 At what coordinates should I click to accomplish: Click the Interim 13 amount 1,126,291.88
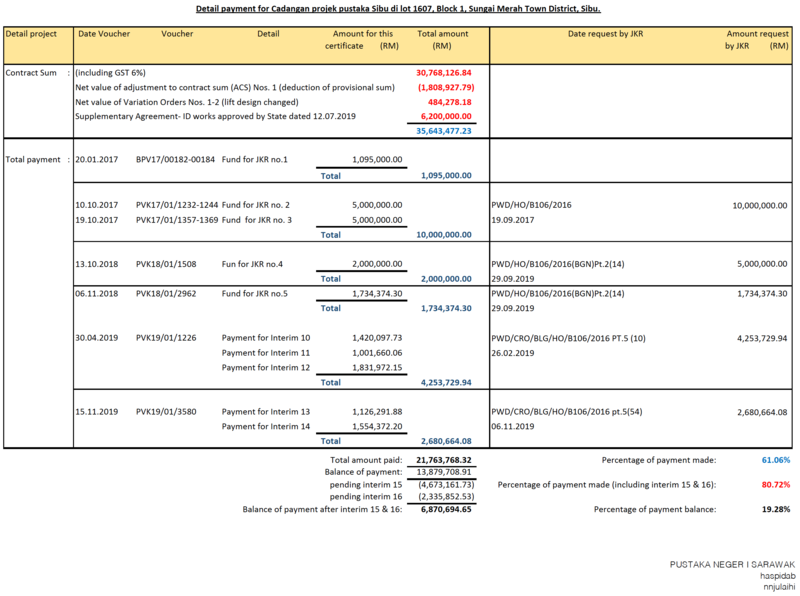[377, 412]
